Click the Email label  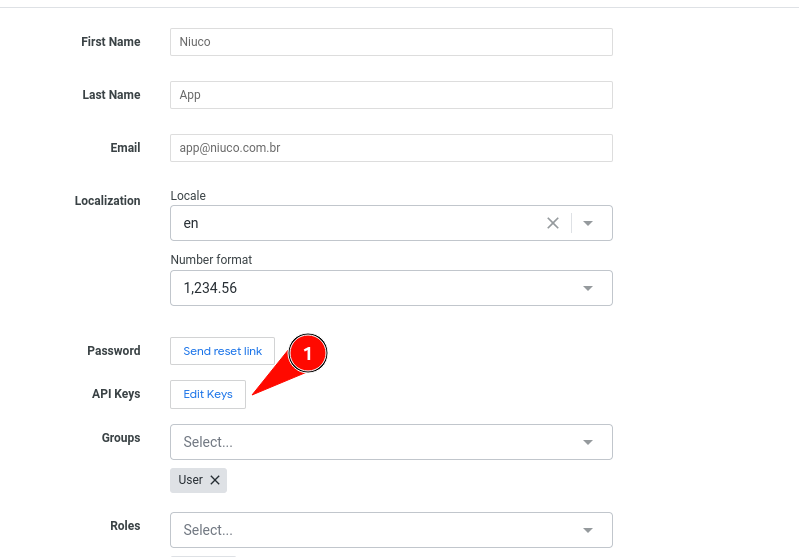[x=125, y=148]
